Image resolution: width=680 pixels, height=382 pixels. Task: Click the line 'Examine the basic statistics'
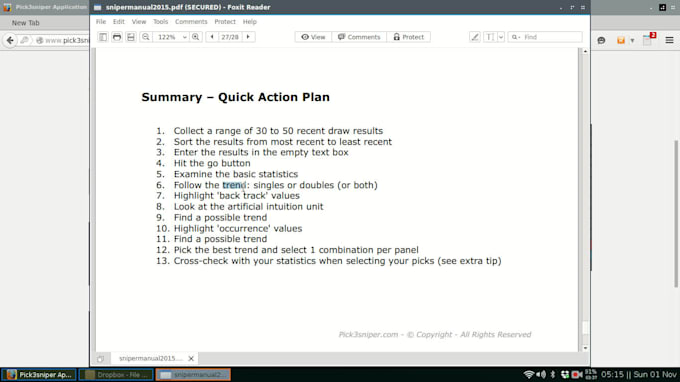236,174
